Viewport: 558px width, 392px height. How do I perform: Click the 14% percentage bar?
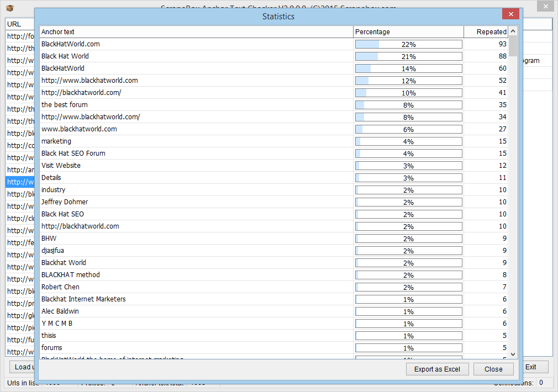408,68
